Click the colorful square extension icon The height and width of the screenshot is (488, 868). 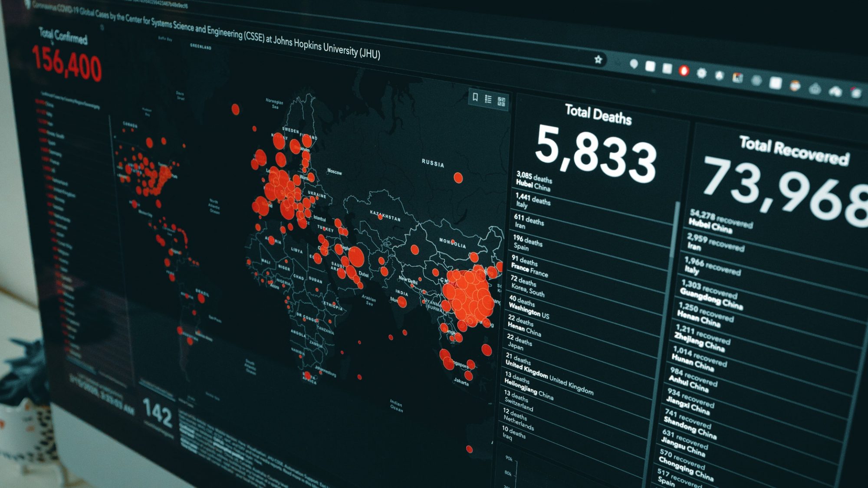pyautogui.click(x=737, y=78)
